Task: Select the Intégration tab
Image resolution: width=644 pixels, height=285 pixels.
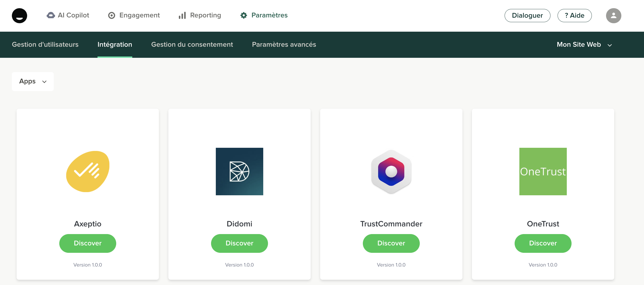Action: tap(115, 45)
